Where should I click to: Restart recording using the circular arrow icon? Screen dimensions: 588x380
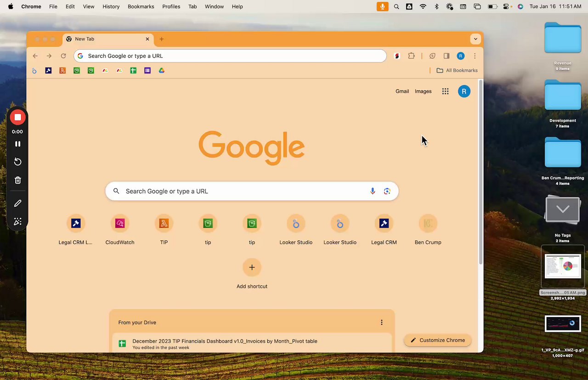tap(17, 162)
